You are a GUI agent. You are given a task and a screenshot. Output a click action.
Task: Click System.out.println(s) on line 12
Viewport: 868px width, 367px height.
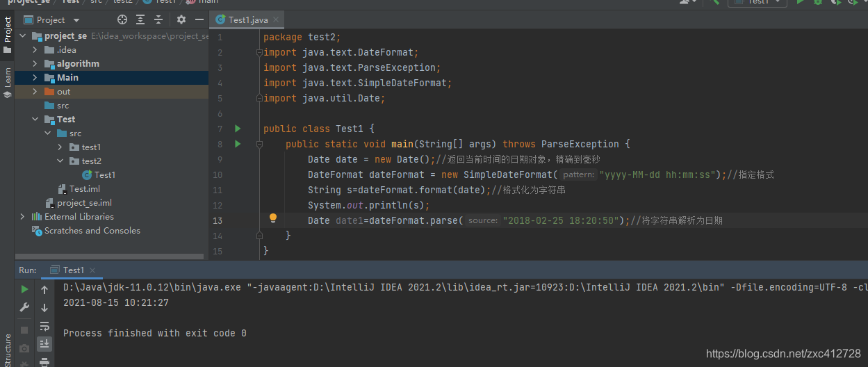[369, 206]
